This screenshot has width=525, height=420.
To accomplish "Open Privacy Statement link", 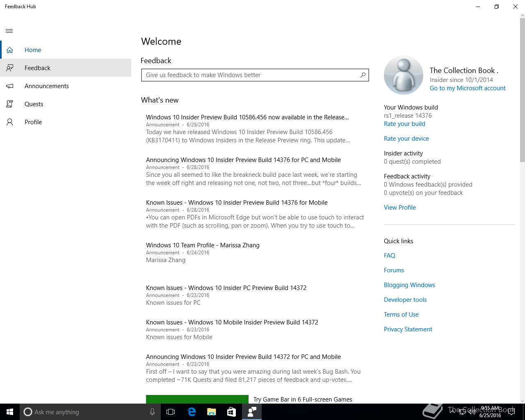I will [x=408, y=329].
